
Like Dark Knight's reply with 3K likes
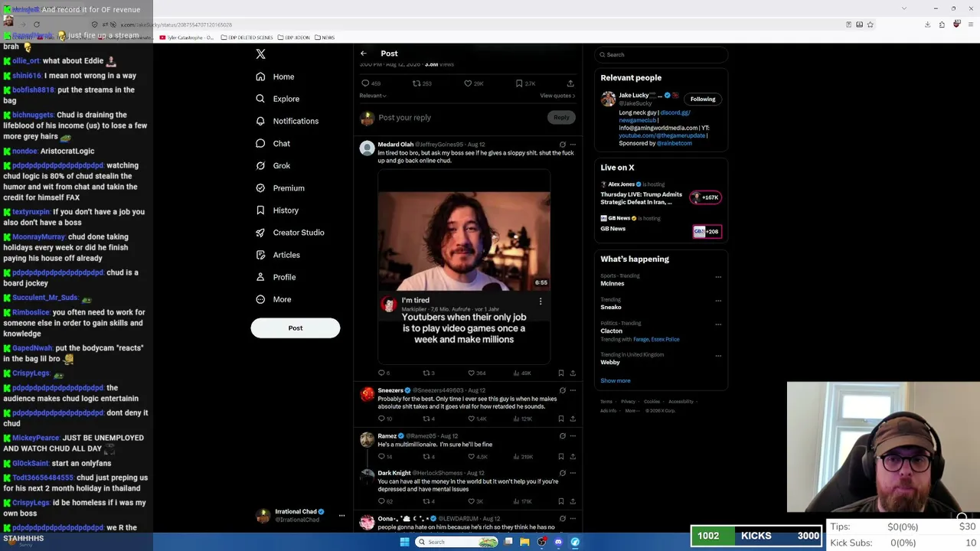471,502
